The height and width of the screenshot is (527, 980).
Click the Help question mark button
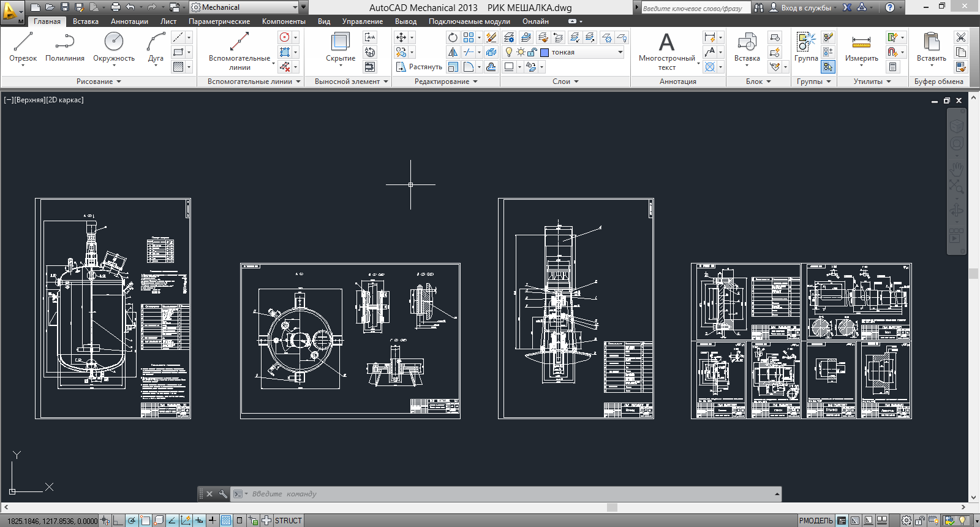(x=890, y=7)
